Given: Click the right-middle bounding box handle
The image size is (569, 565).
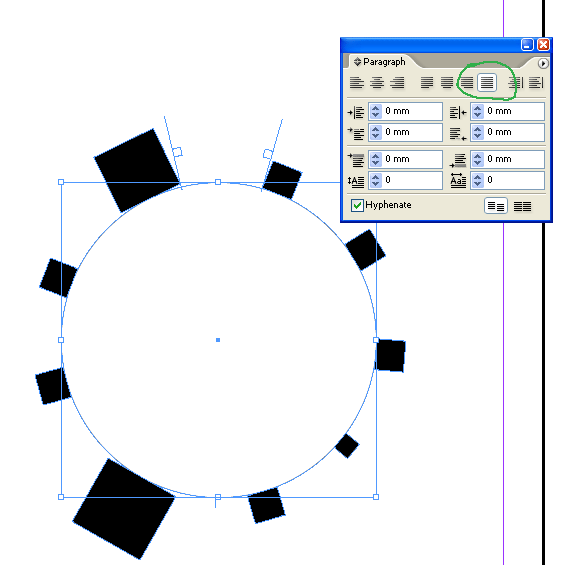Looking at the screenshot, I should tap(376, 340).
